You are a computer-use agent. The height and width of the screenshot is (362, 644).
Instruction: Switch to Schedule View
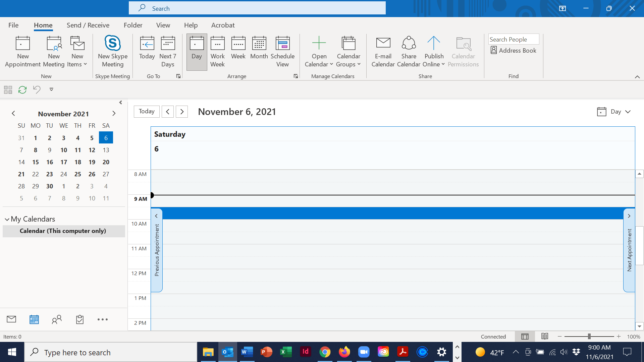pyautogui.click(x=282, y=52)
